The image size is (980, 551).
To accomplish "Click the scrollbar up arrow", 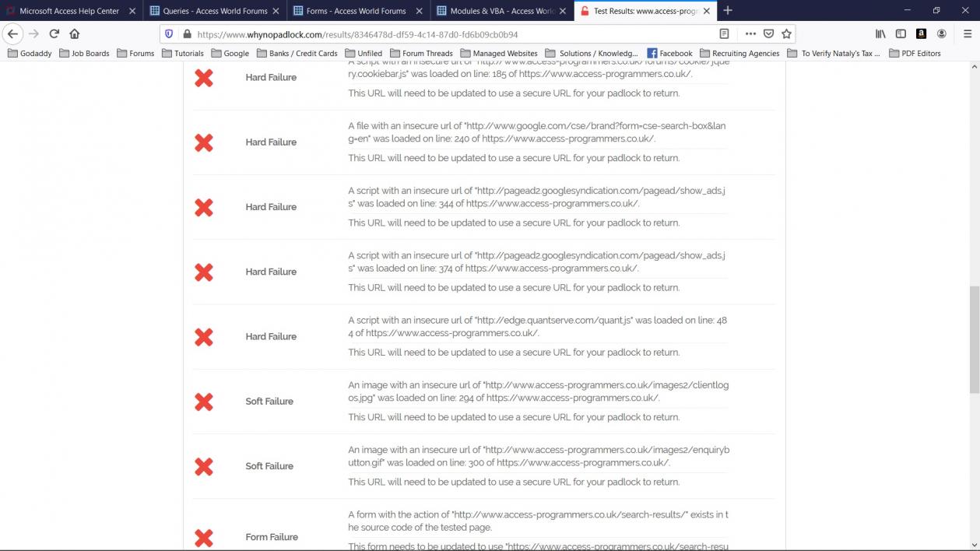I will (974, 68).
